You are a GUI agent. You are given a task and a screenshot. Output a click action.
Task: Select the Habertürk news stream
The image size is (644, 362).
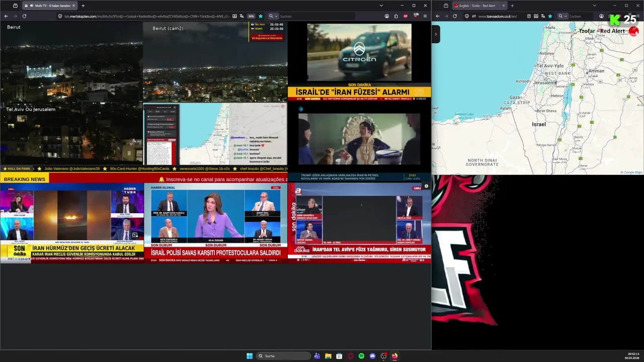71,223
